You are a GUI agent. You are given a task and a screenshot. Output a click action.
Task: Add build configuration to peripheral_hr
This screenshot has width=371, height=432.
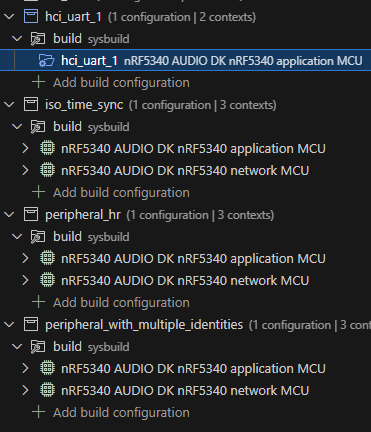coord(111,303)
